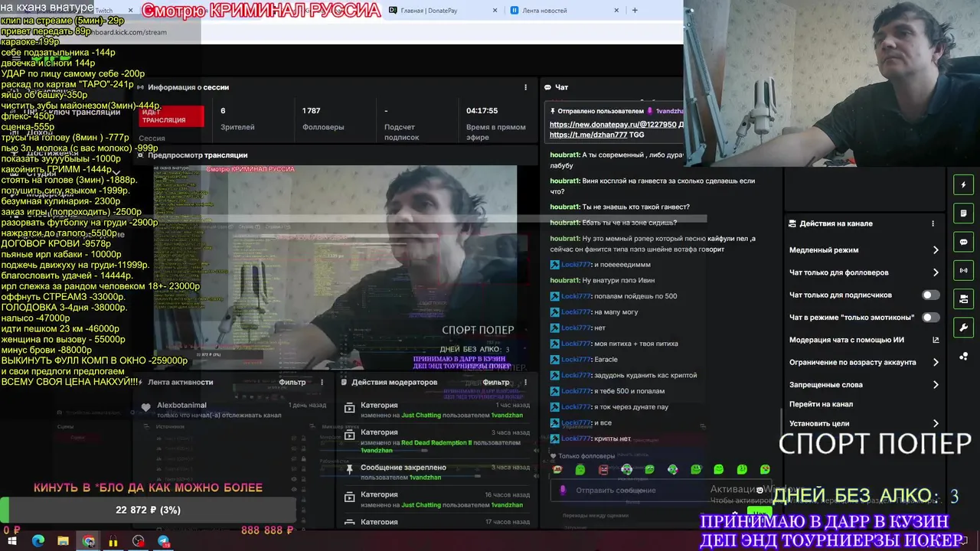Screen dimensions: 980x551
Task: Click the donation goal progress bar
Action: [x=148, y=510]
